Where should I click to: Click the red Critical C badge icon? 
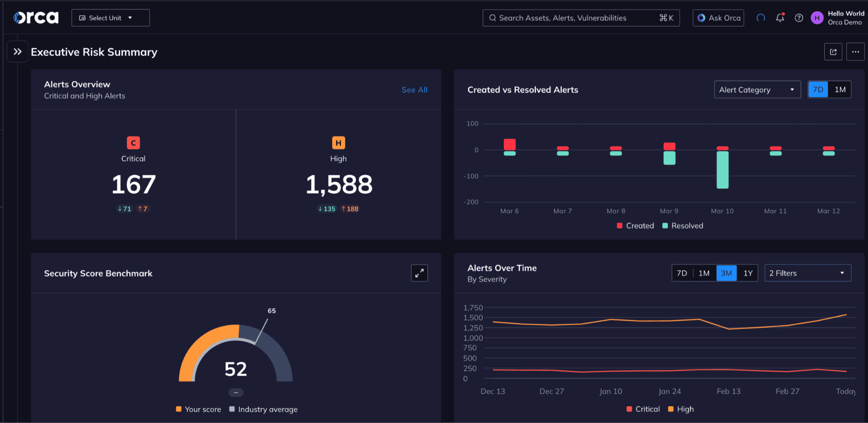(134, 143)
